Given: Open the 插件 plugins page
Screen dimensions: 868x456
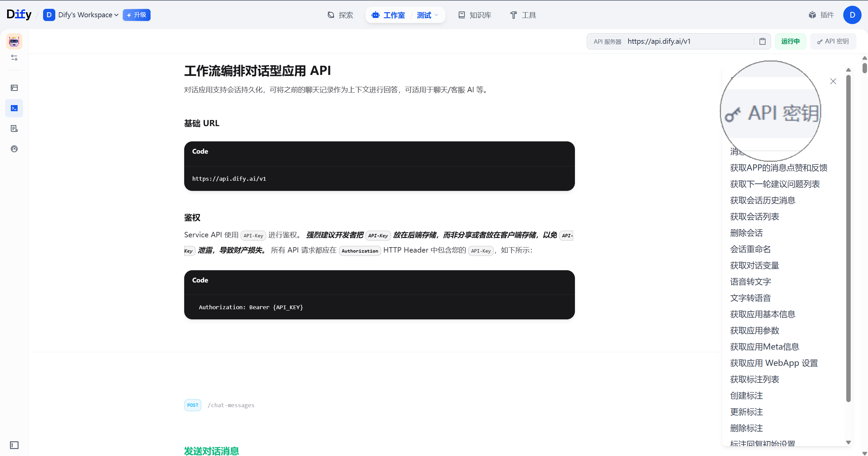Looking at the screenshot, I should pyautogui.click(x=821, y=15).
